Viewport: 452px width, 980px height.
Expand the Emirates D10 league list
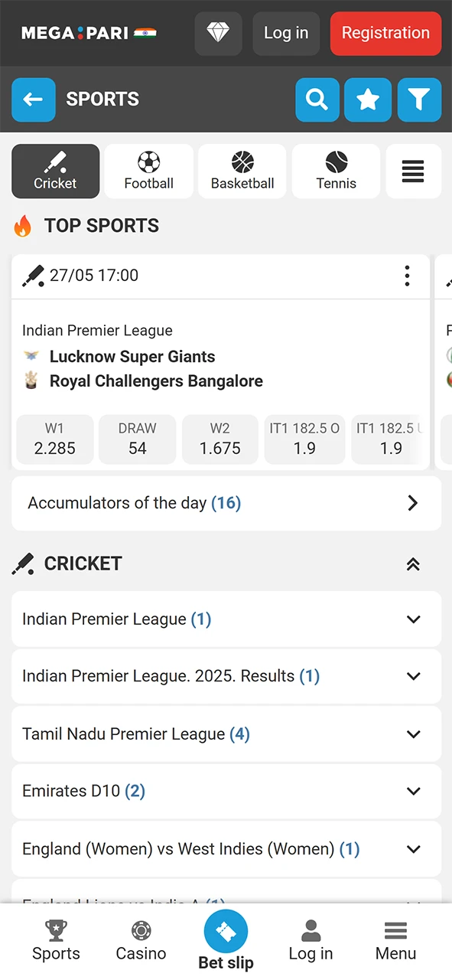coord(226,791)
